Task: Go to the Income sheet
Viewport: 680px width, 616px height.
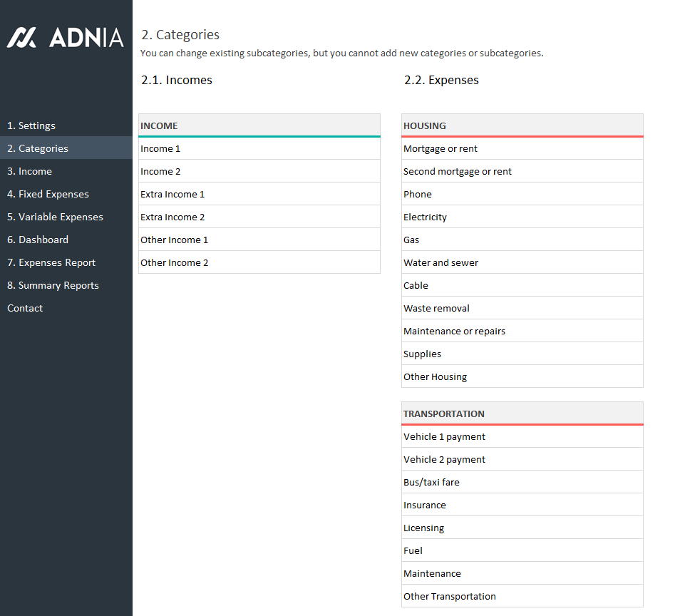Action: click(29, 171)
